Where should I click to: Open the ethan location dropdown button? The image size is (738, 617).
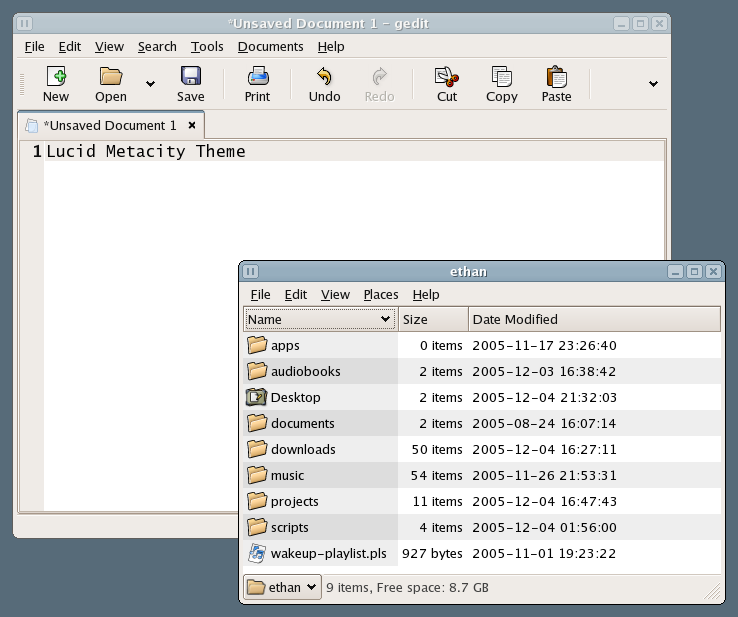tap(282, 587)
